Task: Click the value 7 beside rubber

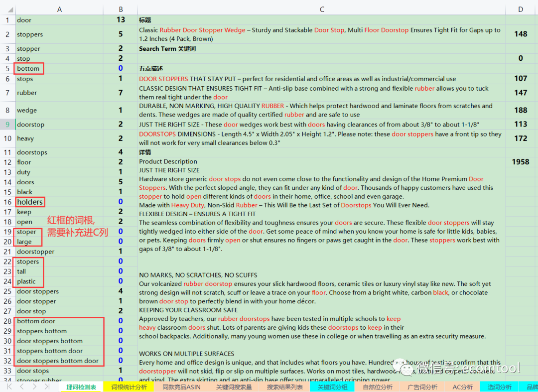Action: click(121, 93)
